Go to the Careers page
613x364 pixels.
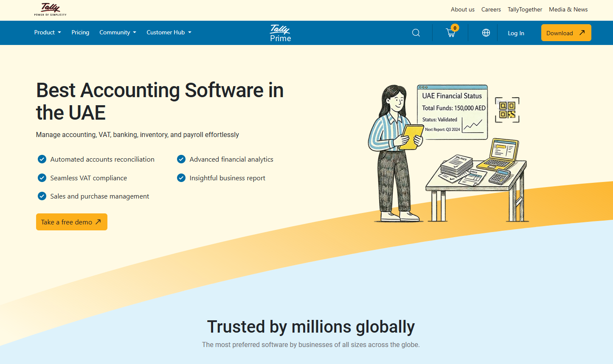click(491, 9)
